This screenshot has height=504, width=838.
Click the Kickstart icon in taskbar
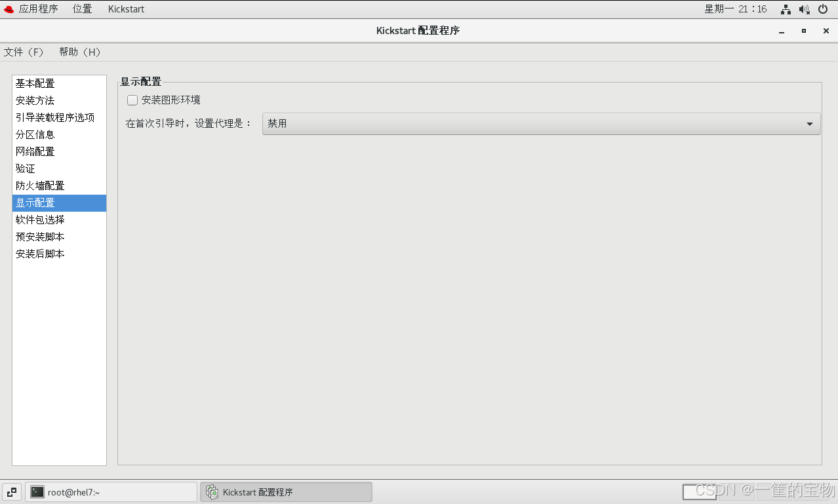click(x=212, y=492)
